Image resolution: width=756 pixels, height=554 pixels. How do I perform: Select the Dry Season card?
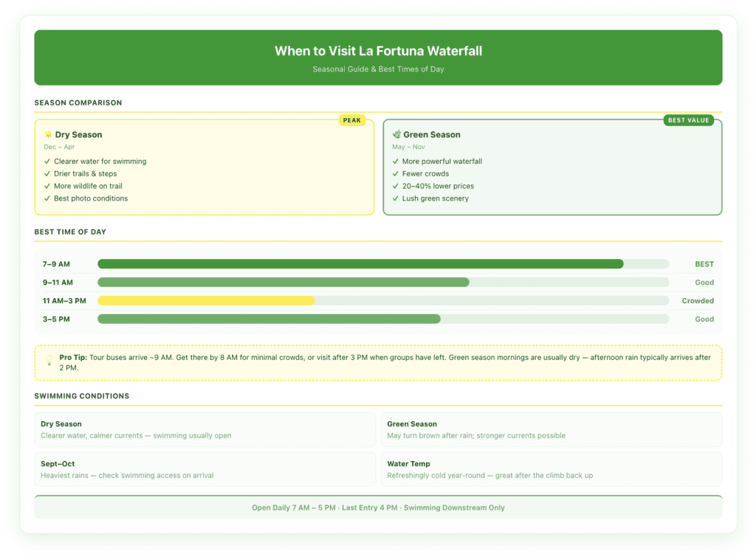point(205,166)
